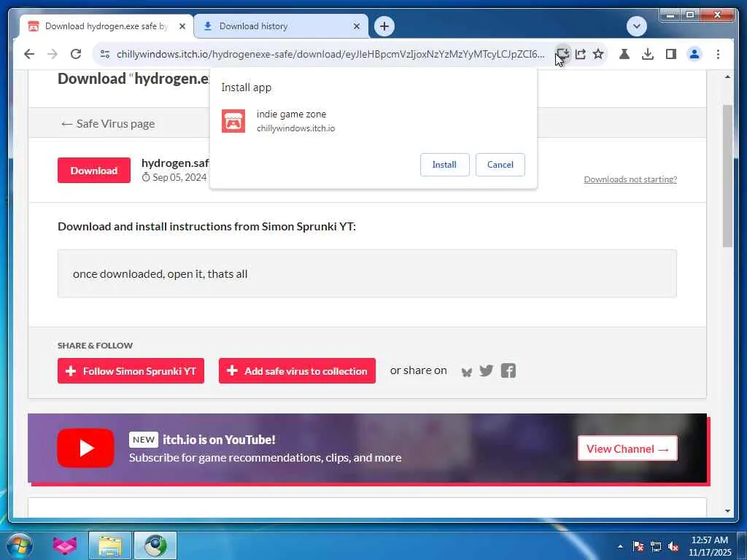Open a new tab with plus button

[x=384, y=26]
